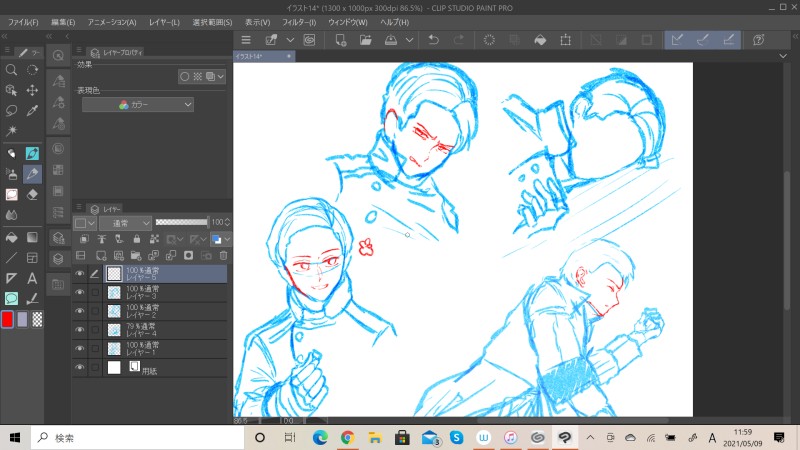The height and width of the screenshot is (450, 800).
Task: Select the Text tool
Action: click(32, 278)
